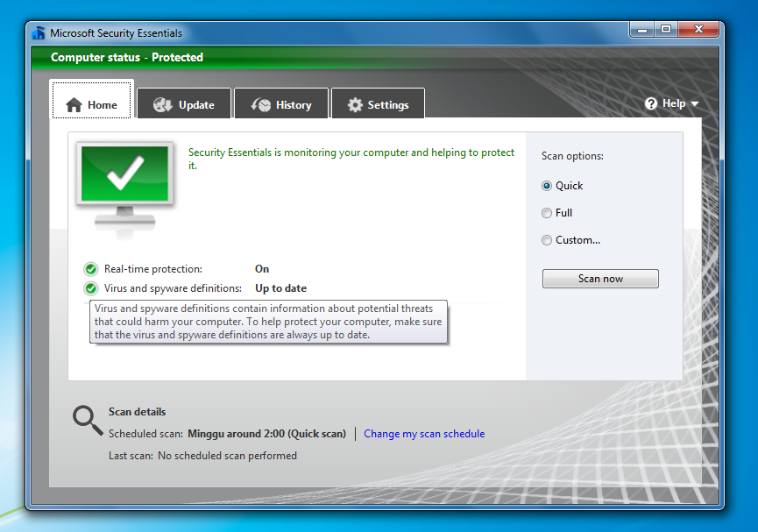Click the 'Scan options:' label

point(572,156)
